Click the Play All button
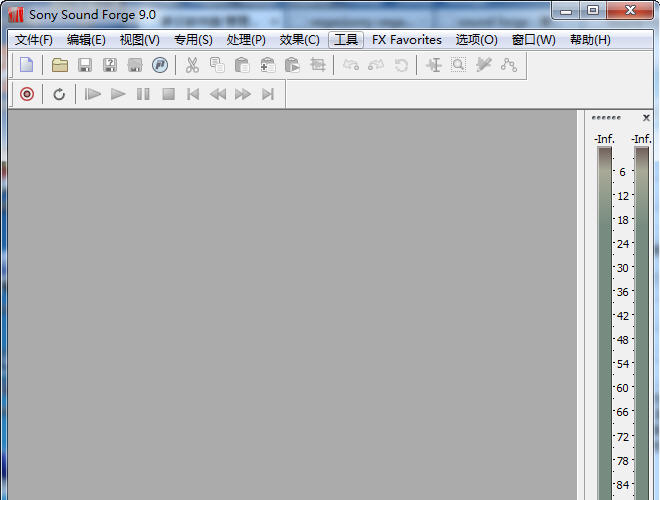660x520 pixels. [x=93, y=94]
